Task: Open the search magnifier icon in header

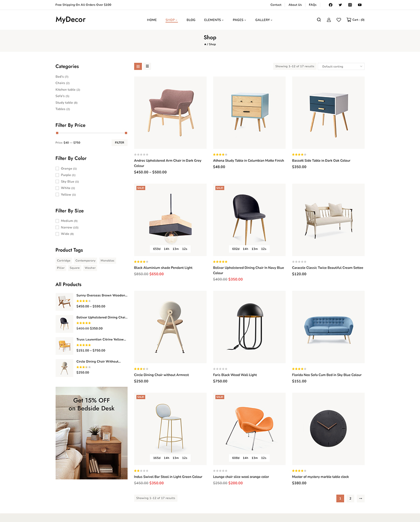Action: pos(319,20)
